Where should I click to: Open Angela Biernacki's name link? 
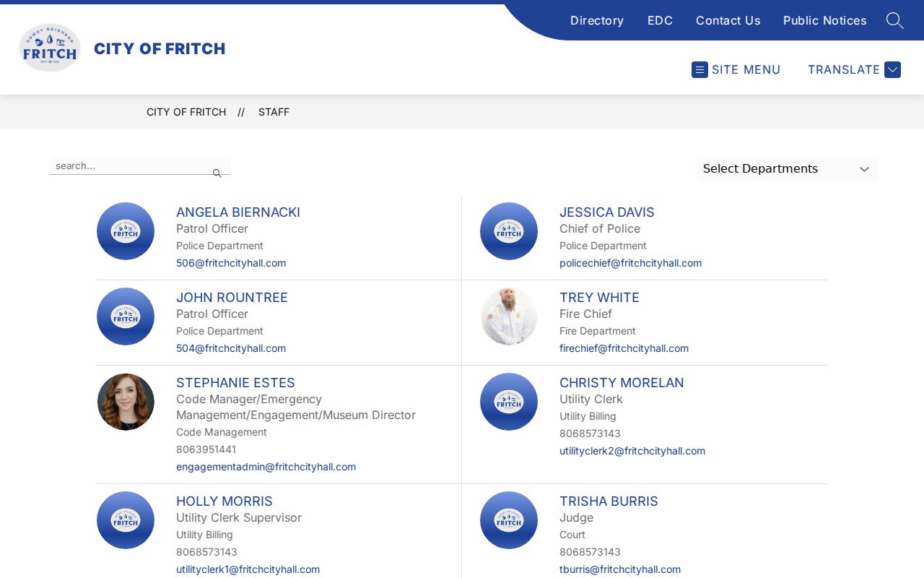238,212
